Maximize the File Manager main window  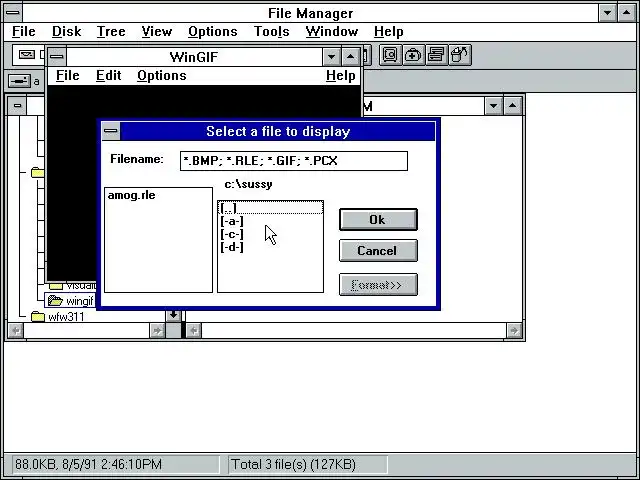pyautogui.click(x=627, y=13)
